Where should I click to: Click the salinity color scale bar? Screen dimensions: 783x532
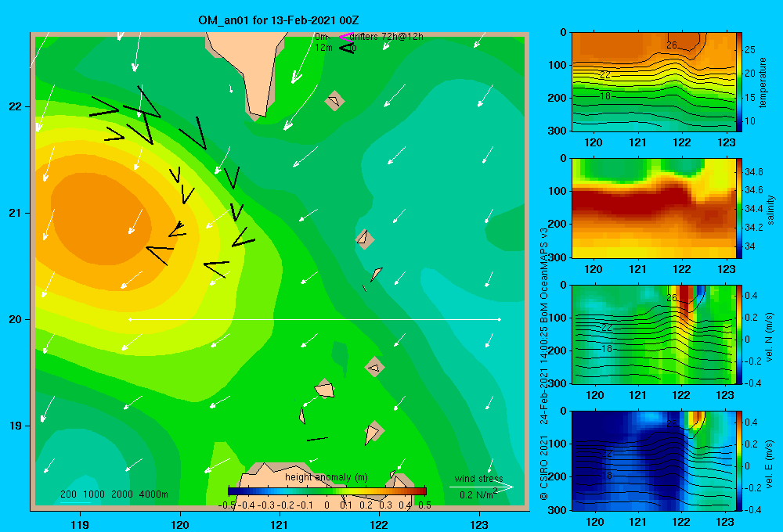pos(739,209)
